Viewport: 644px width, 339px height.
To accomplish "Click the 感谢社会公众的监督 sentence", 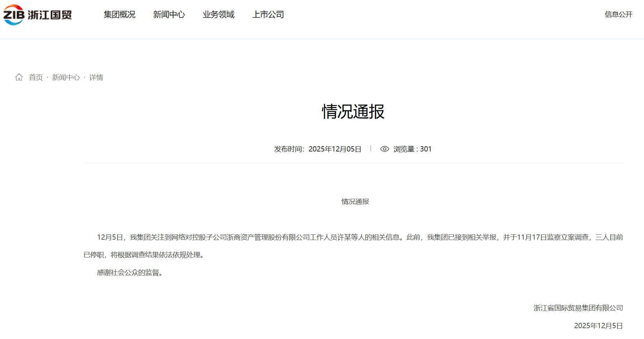I will click(x=130, y=273).
